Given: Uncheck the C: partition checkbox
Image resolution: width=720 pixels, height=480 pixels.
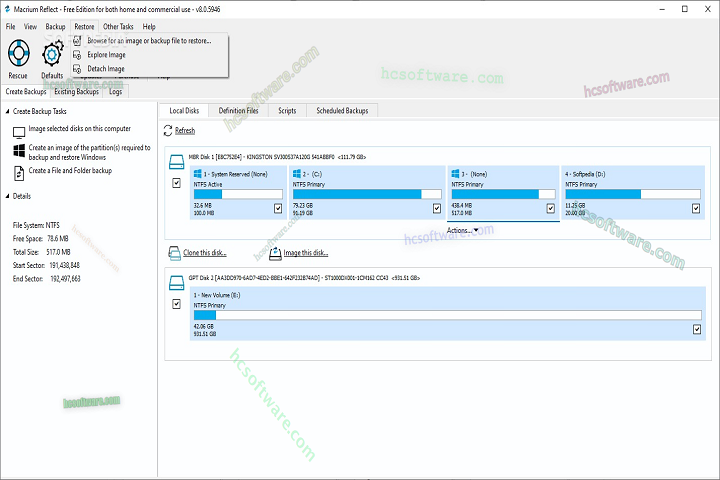Looking at the screenshot, I should pos(437,209).
